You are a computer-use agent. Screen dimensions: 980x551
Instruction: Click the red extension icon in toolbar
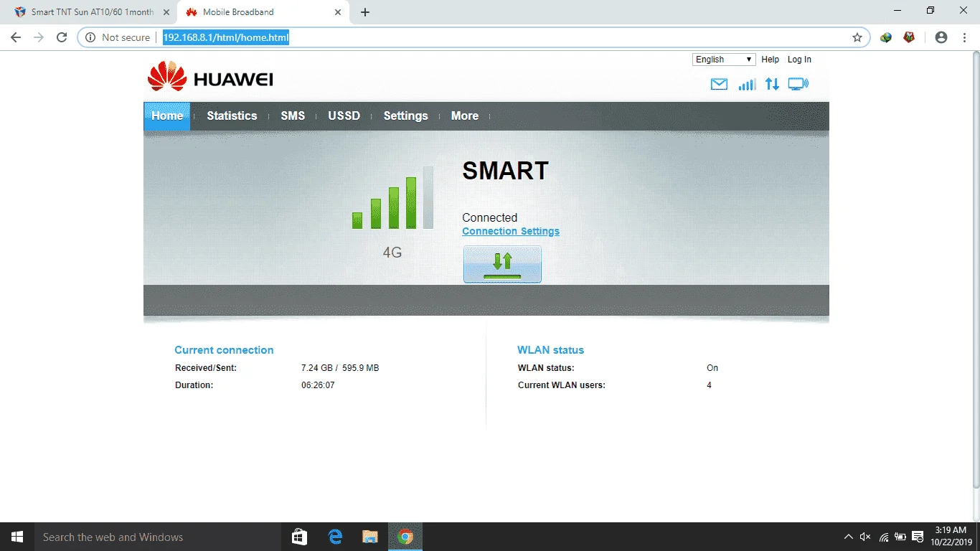pyautogui.click(x=909, y=37)
